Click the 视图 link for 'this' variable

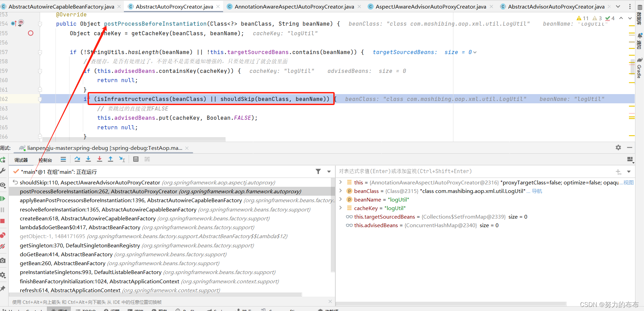click(628, 182)
